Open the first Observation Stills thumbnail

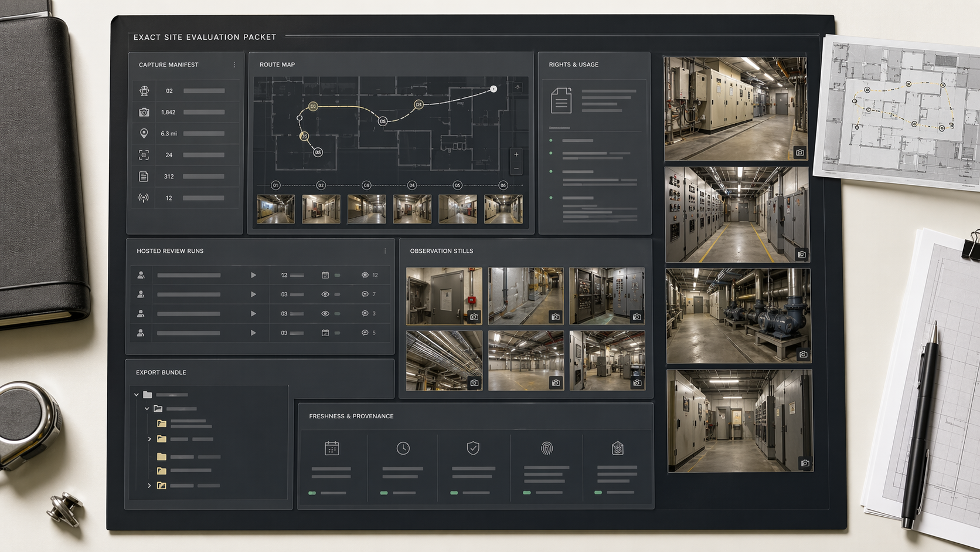click(x=444, y=294)
